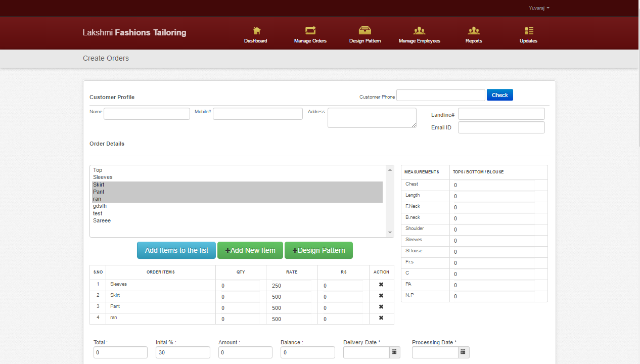Edit the Inital % field
The height and width of the screenshot is (364, 640).
183,352
